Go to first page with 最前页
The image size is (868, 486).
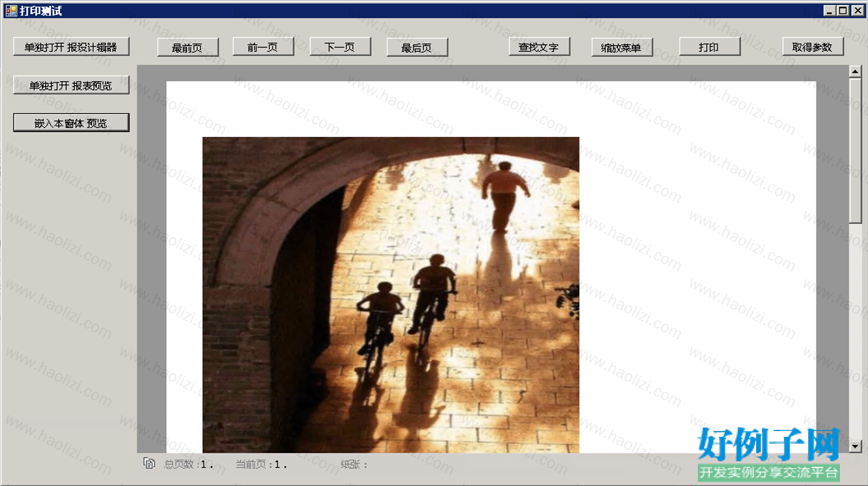188,47
